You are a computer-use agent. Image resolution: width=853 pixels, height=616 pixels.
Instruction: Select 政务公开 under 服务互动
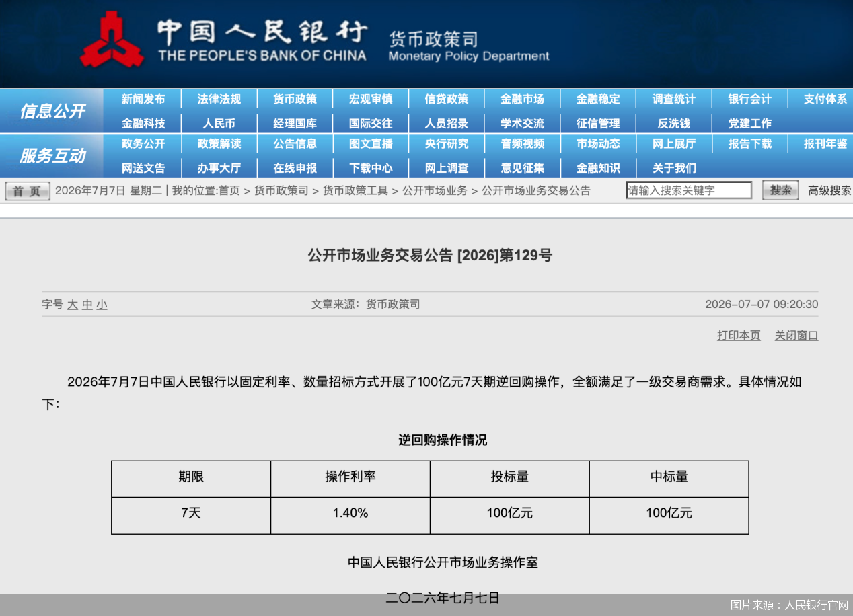click(143, 143)
